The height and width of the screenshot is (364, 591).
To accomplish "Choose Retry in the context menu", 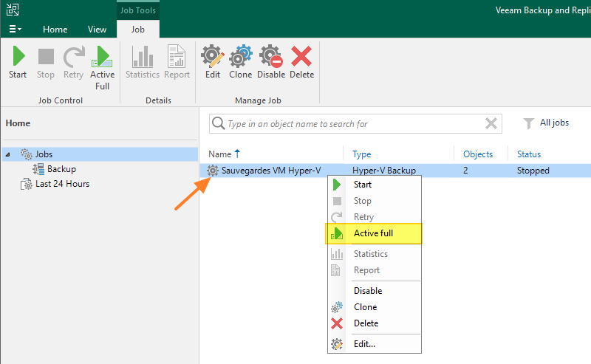I will tap(375, 217).
